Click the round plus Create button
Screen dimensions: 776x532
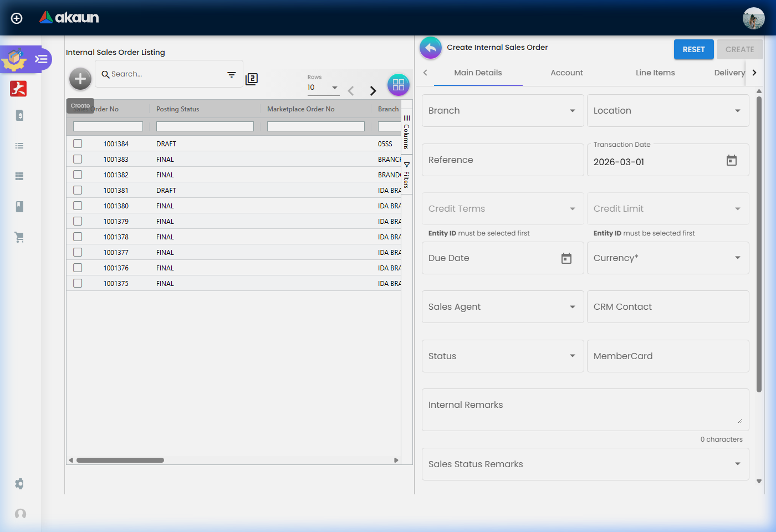pyautogui.click(x=80, y=79)
